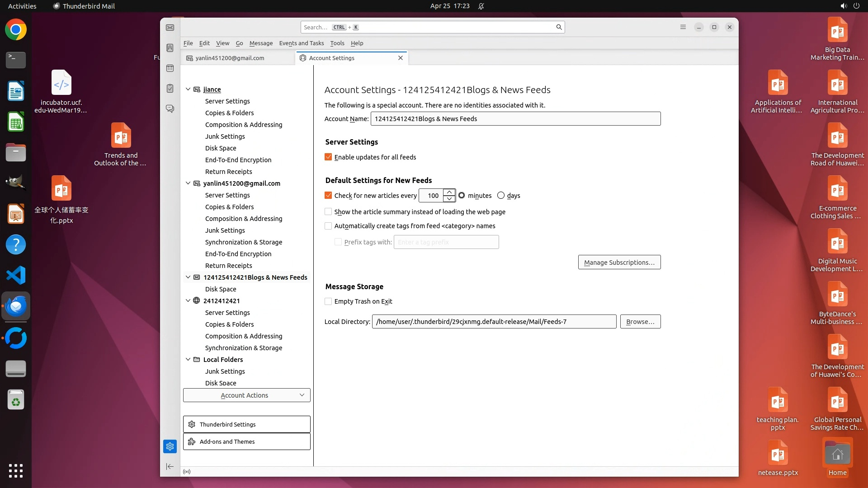This screenshot has width=868, height=488.
Task: Select the days radio button
Action: [501, 196]
